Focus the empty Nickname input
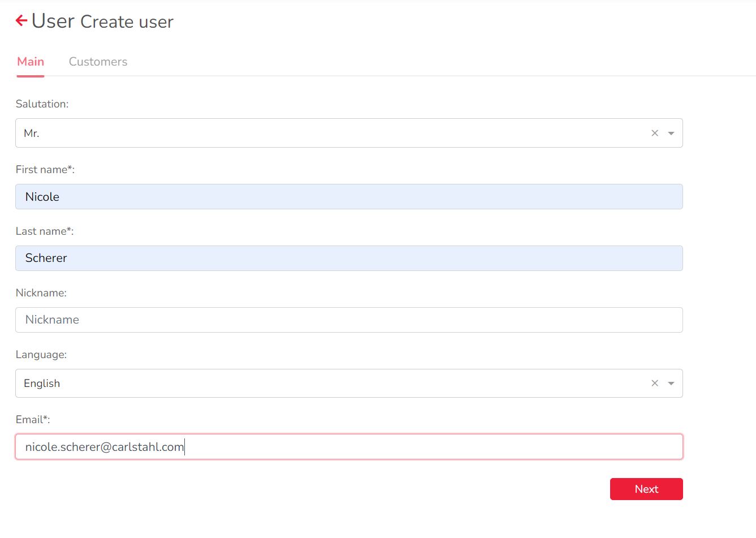 [x=348, y=320]
